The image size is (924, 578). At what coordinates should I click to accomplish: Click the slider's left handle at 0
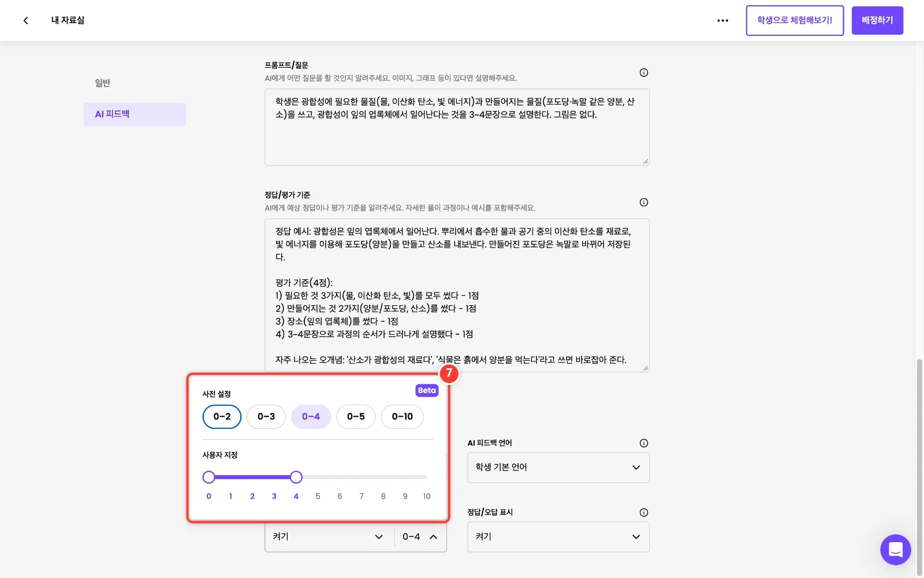click(x=209, y=477)
